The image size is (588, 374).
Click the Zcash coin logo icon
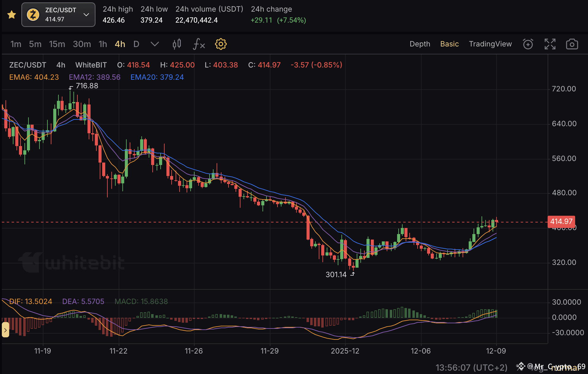point(33,15)
